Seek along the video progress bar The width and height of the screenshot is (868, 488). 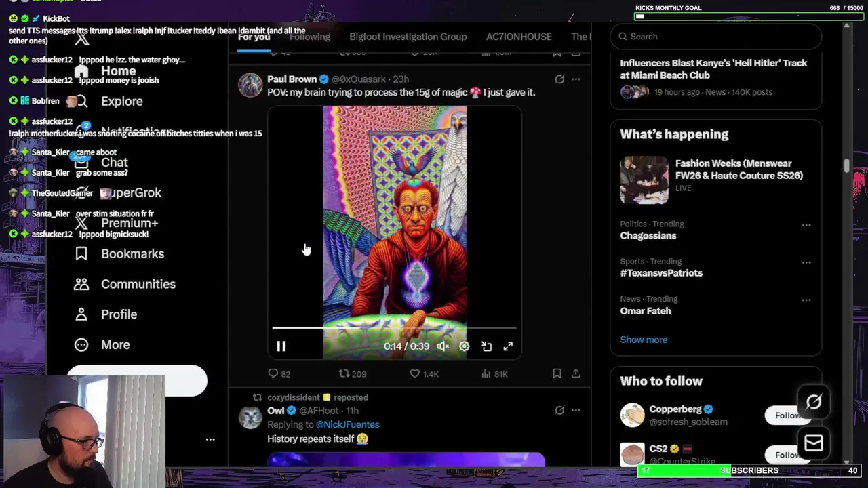[x=394, y=328]
